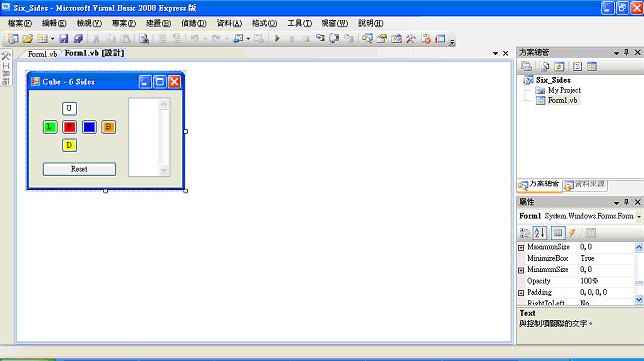Click the Refresh icon in Solution Explorer

[x=559, y=66]
